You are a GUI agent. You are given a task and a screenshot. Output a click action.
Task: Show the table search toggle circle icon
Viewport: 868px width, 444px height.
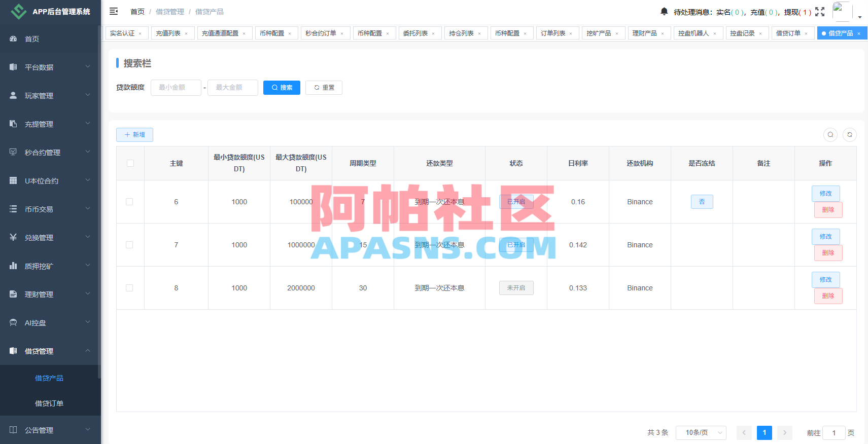(830, 135)
